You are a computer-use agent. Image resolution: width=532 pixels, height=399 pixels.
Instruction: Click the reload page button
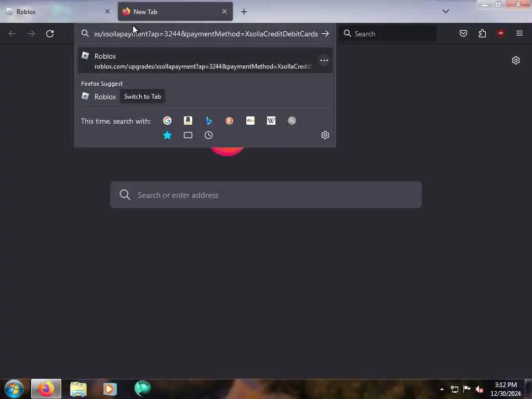pos(50,34)
